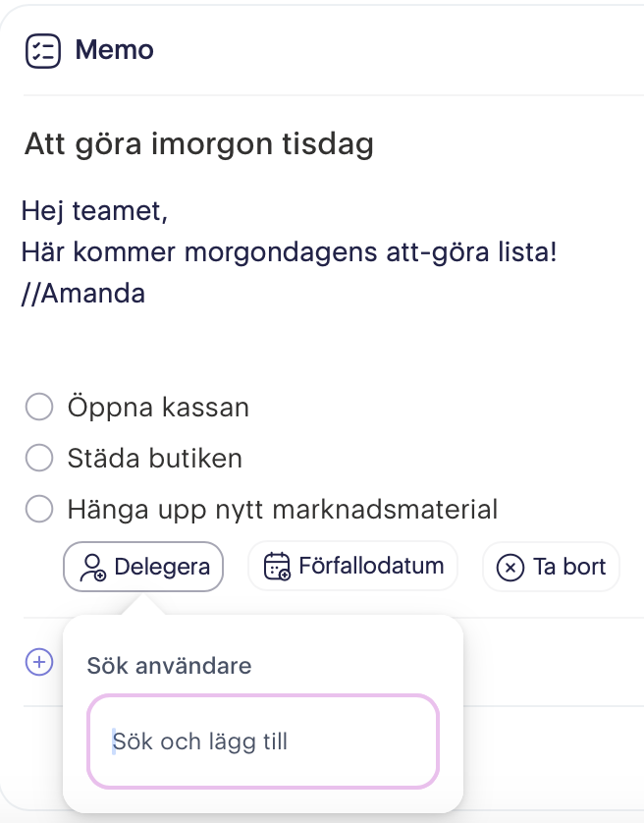Viewport: 644px width, 823px height.
Task: Mark Städa butiken as done
Action: [x=39, y=457]
